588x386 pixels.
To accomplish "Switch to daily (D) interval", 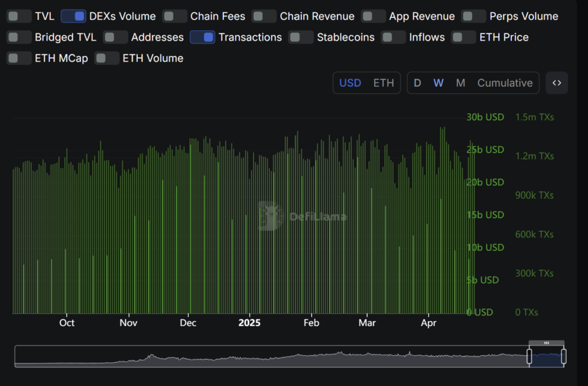I will pyautogui.click(x=417, y=83).
